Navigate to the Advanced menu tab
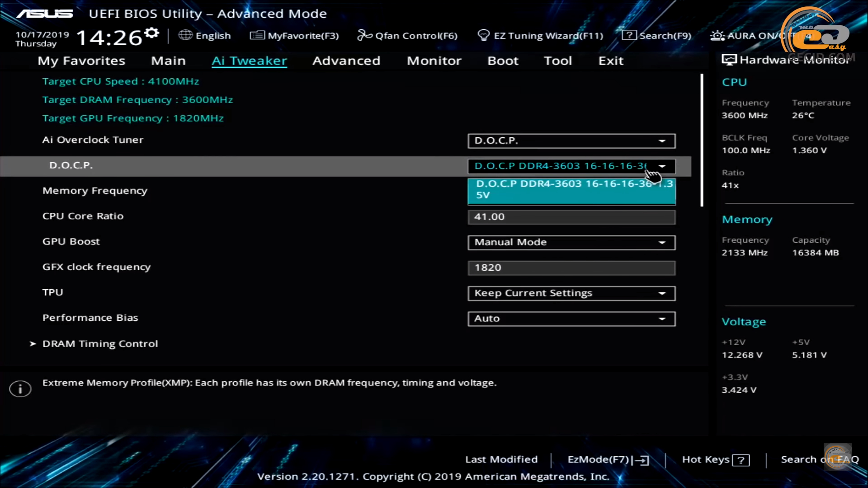The image size is (868, 488). (346, 60)
